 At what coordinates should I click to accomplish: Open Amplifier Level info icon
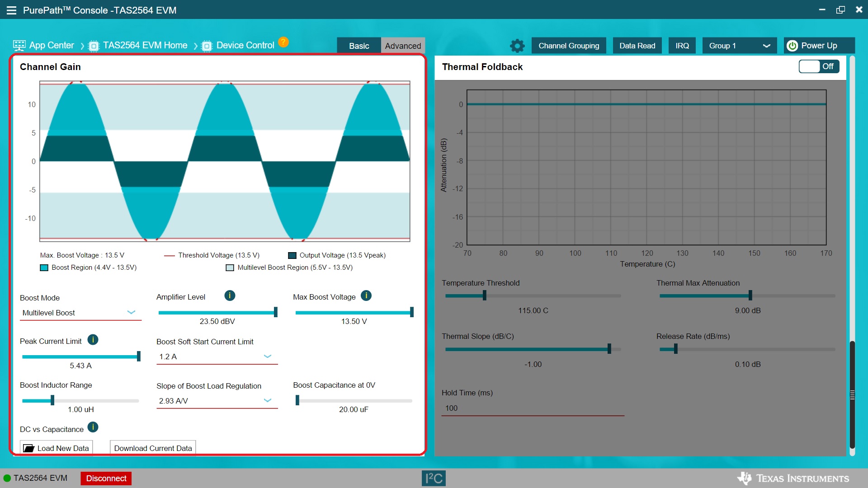click(230, 296)
